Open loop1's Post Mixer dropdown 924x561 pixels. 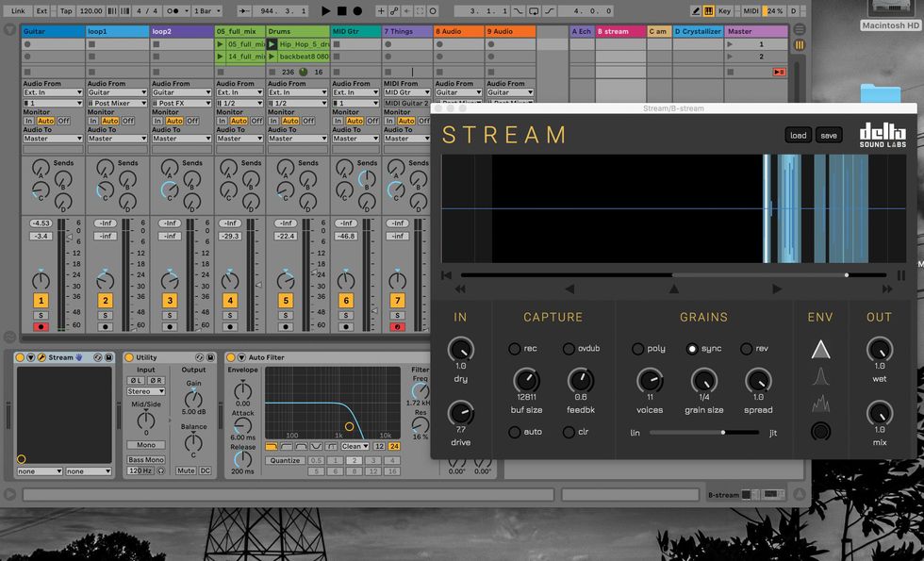coord(117,103)
